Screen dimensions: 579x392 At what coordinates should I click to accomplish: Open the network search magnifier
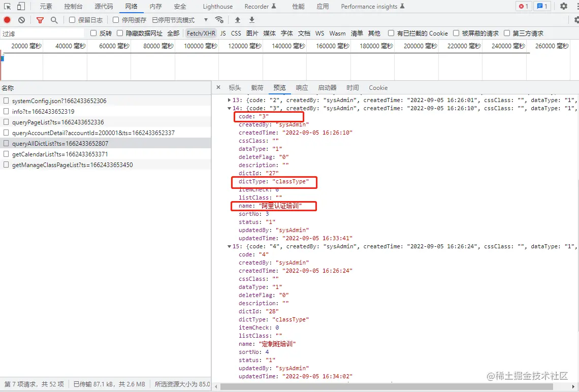click(54, 20)
